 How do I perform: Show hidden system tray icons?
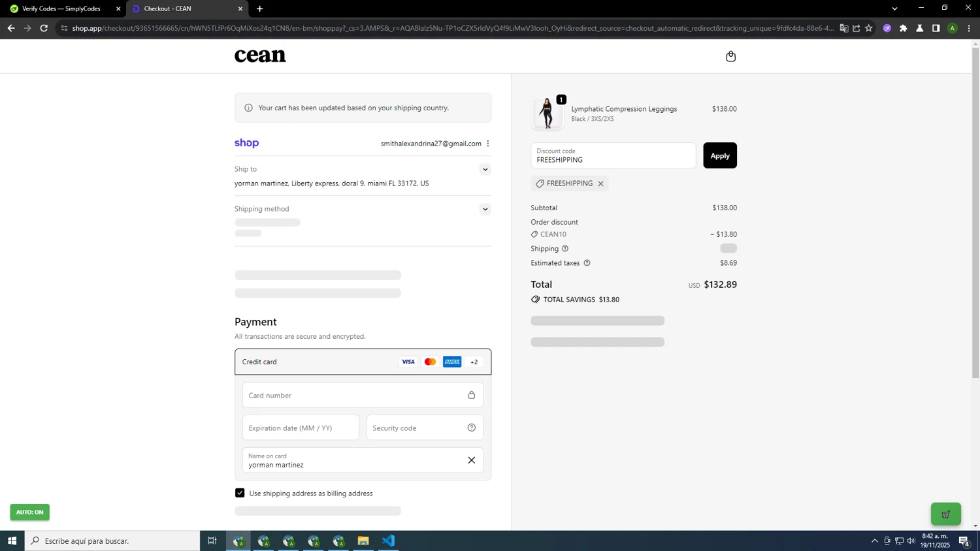point(875,541)
